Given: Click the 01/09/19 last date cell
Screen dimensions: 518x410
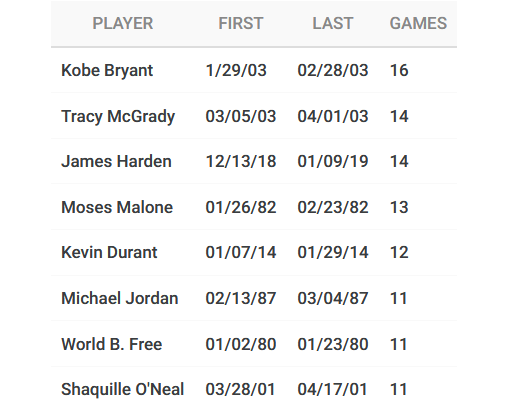Looking at the screenshot, I should click(x=333, y=161).
